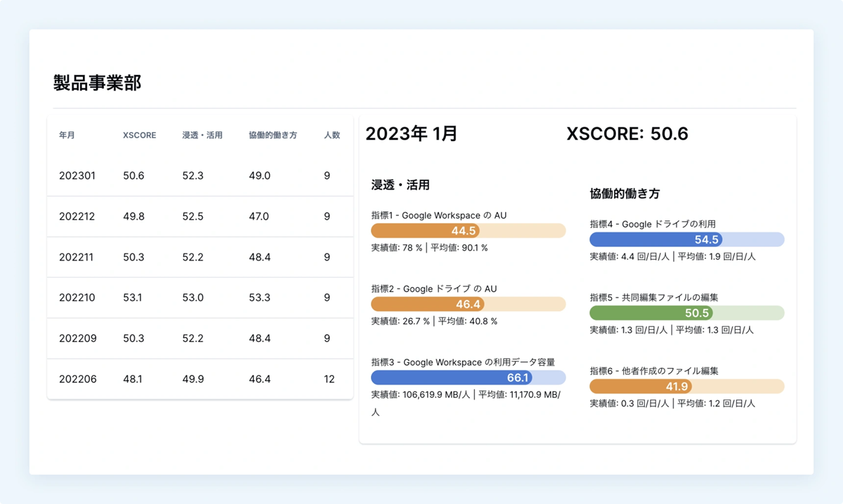The width and height of the screenshot is (843, 504).
Task: Click the 指標1 Google Workspace AU progress bar
Action: (468, 230)
